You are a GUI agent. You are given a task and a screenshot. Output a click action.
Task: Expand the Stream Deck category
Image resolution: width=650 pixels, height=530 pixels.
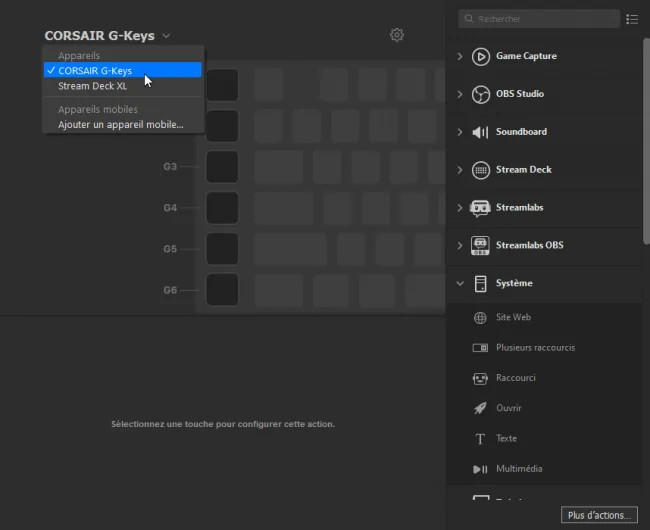click(460, 170)
